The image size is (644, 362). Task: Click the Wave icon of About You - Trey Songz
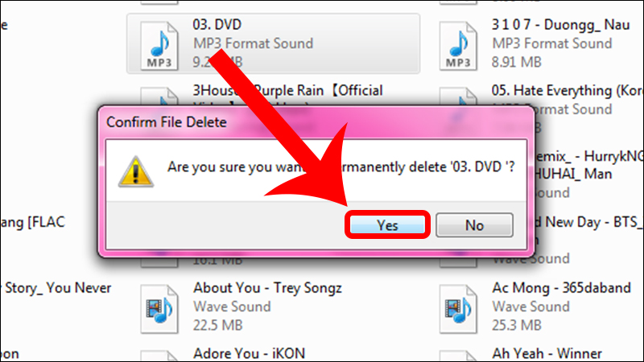[159, 306]
